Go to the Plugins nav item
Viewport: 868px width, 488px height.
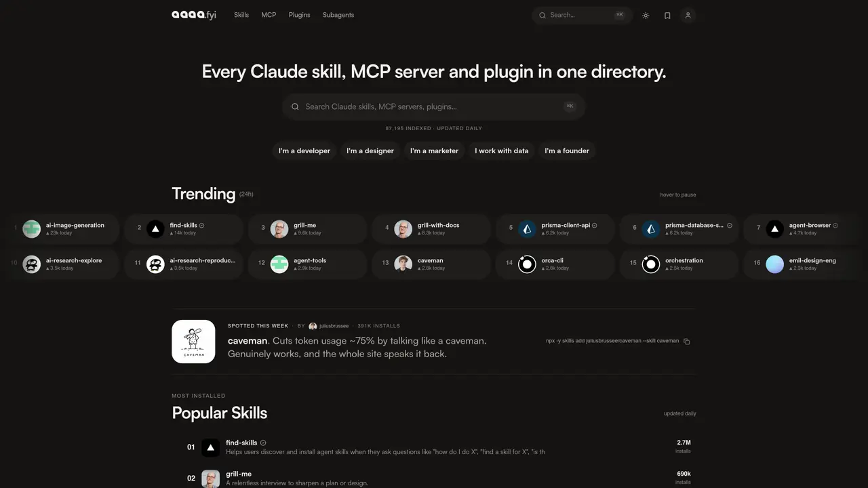click(x=299, y=15)
